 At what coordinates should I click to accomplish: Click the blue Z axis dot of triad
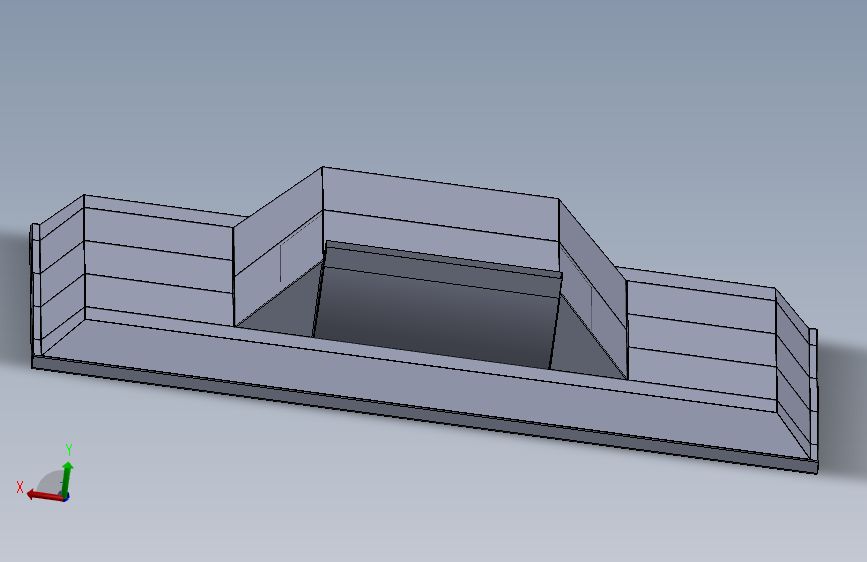65,498
